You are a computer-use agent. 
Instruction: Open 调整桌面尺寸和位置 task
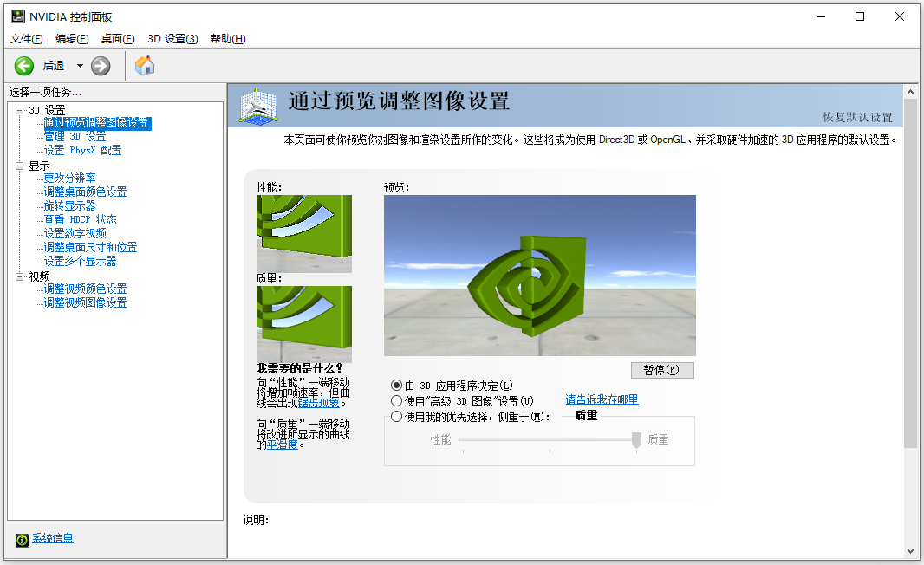pyautogui.click(x=91, y=248)
